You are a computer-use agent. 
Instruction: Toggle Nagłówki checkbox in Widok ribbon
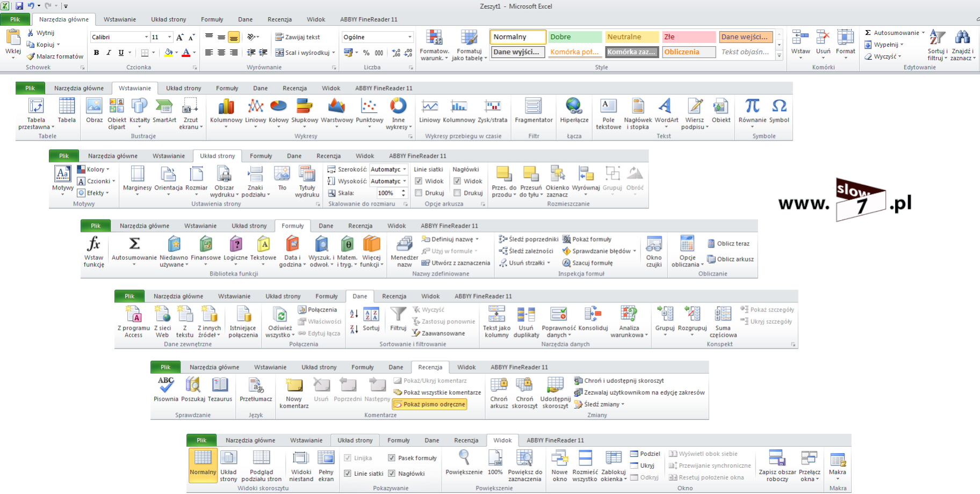[392, 474]
